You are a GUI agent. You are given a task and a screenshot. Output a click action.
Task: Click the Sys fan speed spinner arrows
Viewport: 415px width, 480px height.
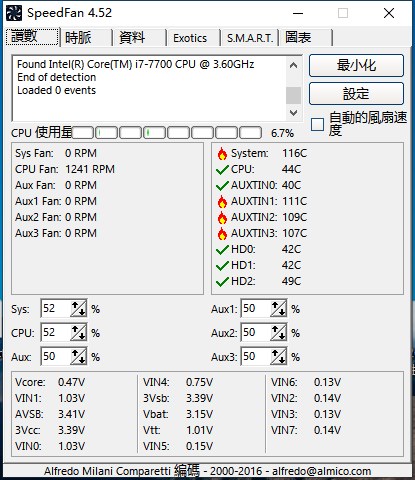78,309
